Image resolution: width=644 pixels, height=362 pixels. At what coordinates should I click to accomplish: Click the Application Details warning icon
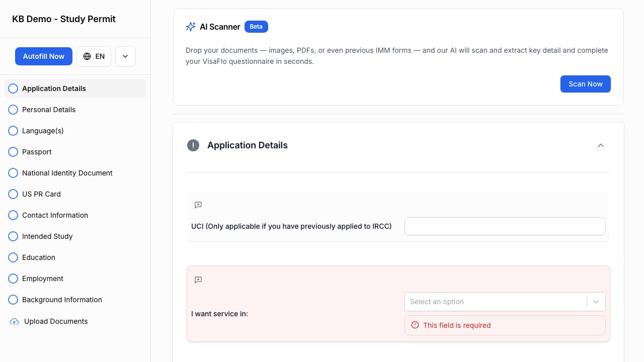pos(193,145)
